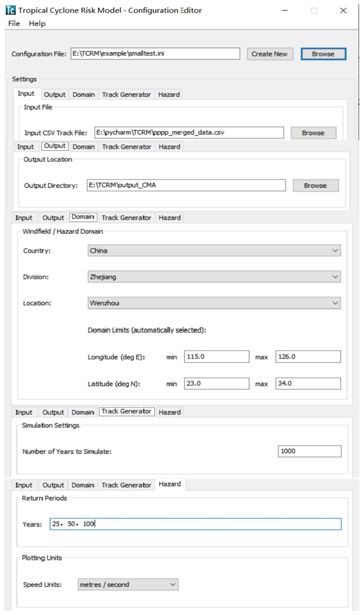364x615 pixels.
Task: Browse for the output directory
Action: pos(316,185)
